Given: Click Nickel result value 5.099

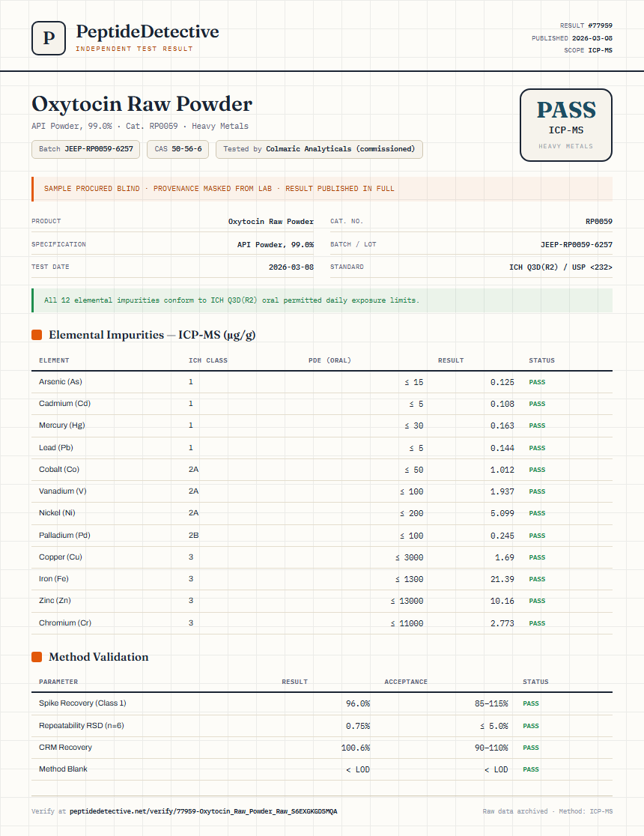Looking at the screenshot, I should [x=502, y=513].
